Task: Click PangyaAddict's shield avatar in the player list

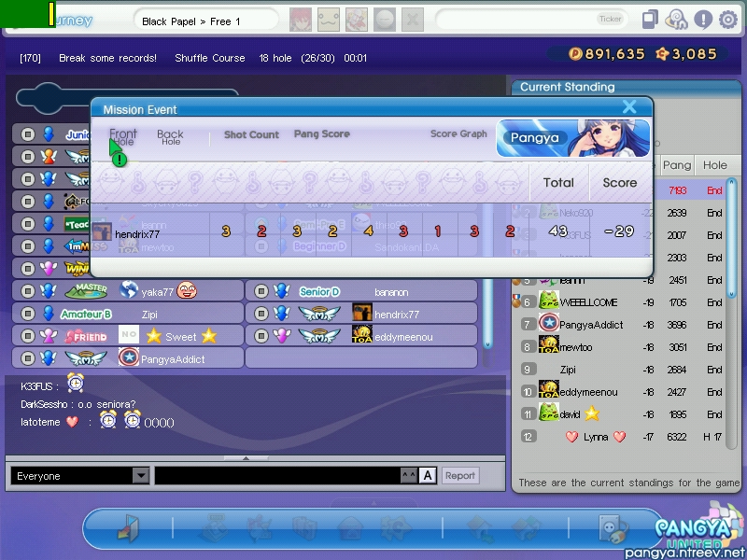Action: point(129,357)
